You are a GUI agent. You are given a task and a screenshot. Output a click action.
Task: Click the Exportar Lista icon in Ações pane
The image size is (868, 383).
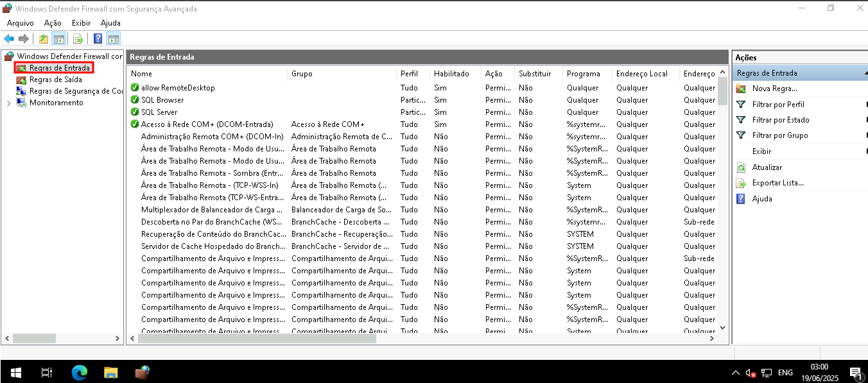(x=741, y=183)
